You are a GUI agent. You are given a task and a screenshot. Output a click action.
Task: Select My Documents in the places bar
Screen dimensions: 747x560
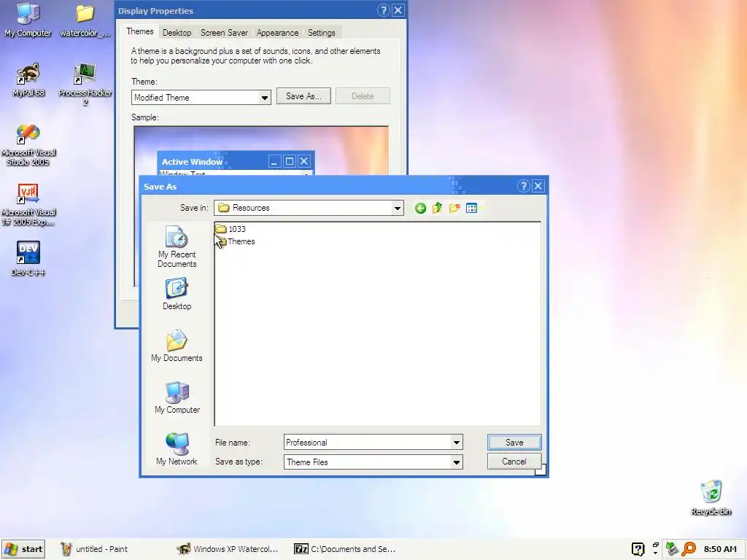(x=177, y=346)
